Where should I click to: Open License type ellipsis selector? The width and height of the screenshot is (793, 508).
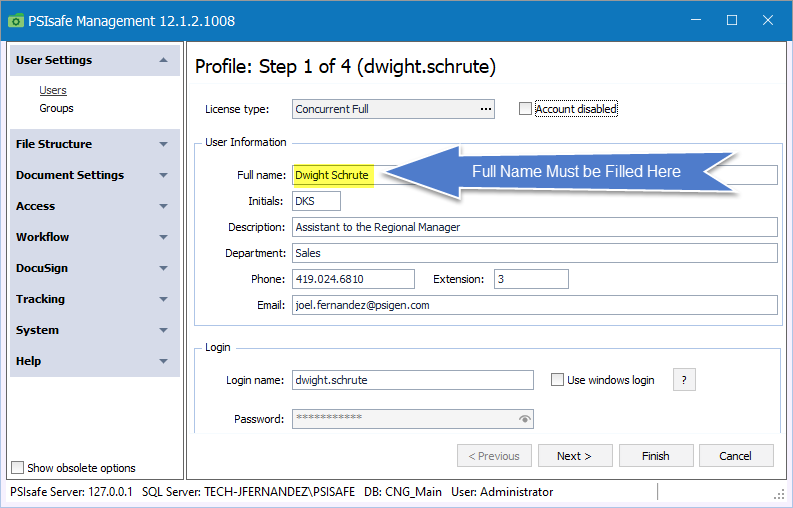coord(486,109)
